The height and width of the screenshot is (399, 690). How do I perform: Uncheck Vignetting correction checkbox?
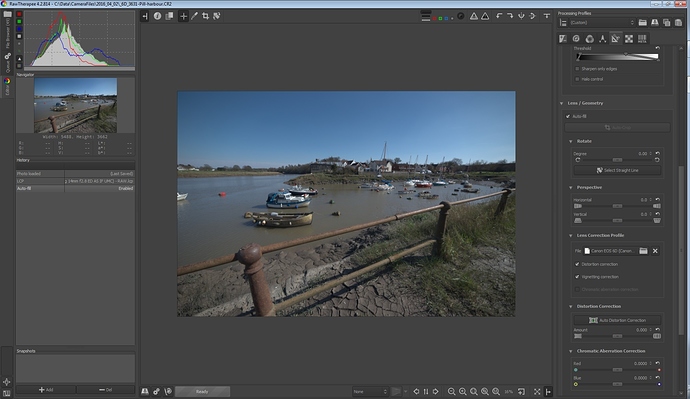coord(577,277)
